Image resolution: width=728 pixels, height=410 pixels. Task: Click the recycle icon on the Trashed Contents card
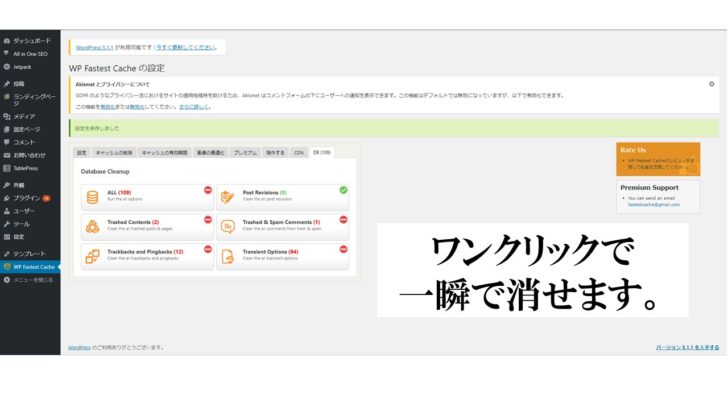point(92,227)
